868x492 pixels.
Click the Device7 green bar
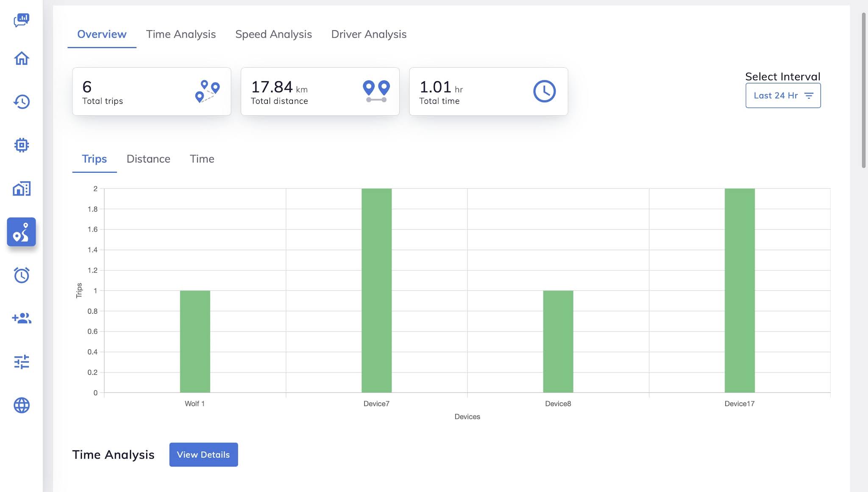click(376, 290)
